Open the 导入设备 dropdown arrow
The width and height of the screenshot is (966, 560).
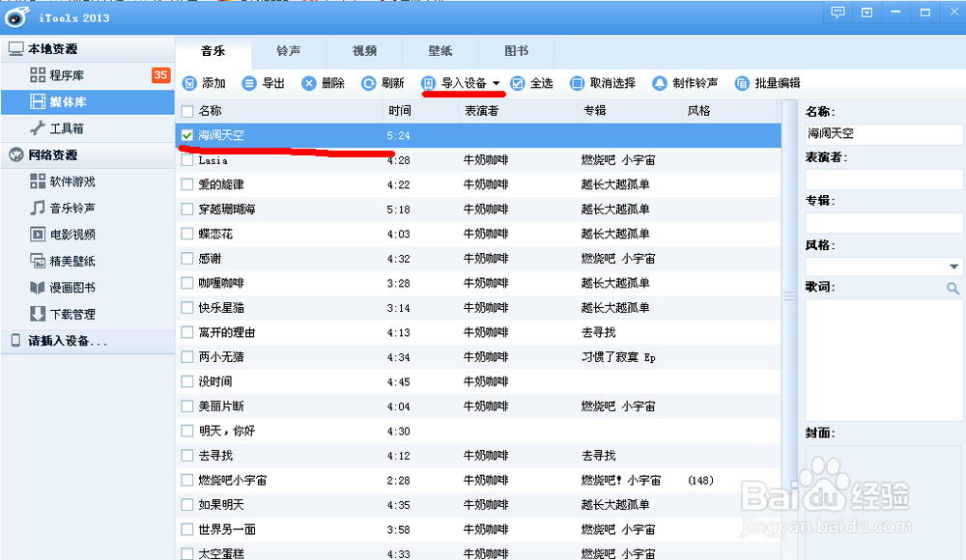(497, 83)
